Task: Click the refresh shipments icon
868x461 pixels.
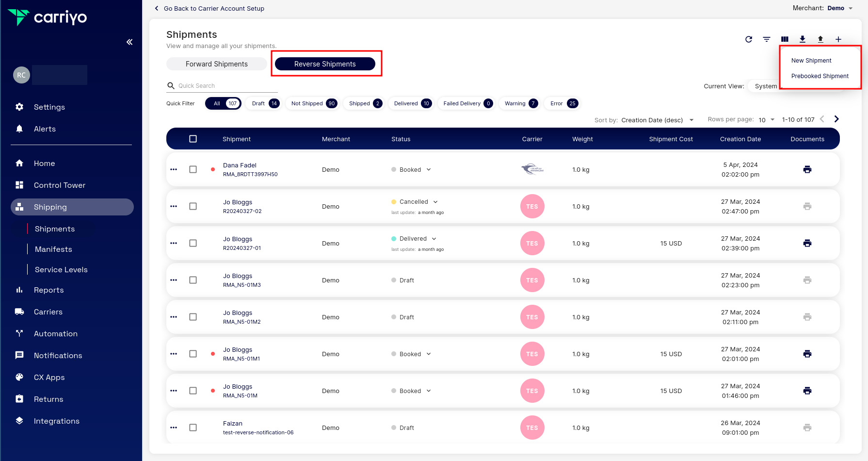Action: click(x=748, y=39)
